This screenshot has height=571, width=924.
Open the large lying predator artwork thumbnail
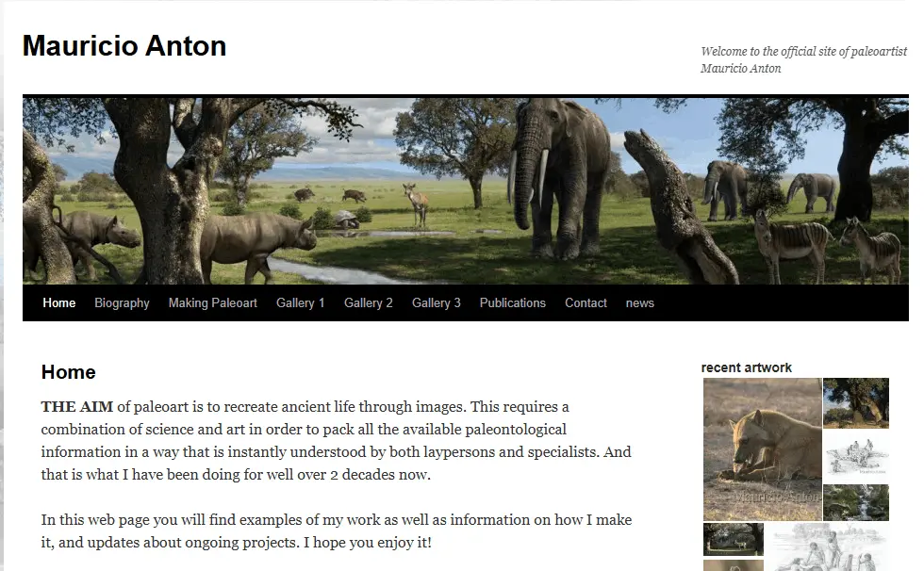coord(762,449)
